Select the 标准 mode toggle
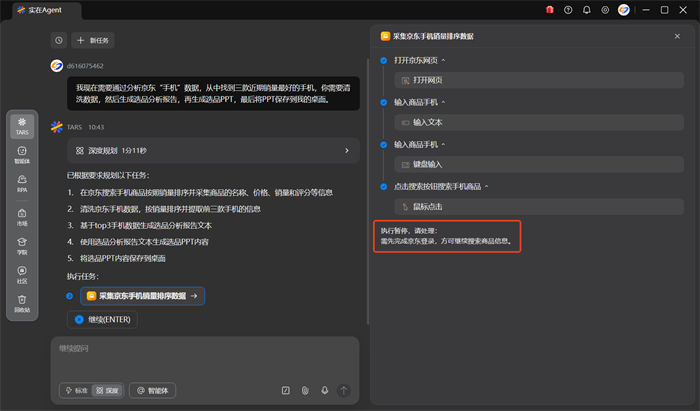This screenshot has height=411, width=700. (x=76, y=390)
